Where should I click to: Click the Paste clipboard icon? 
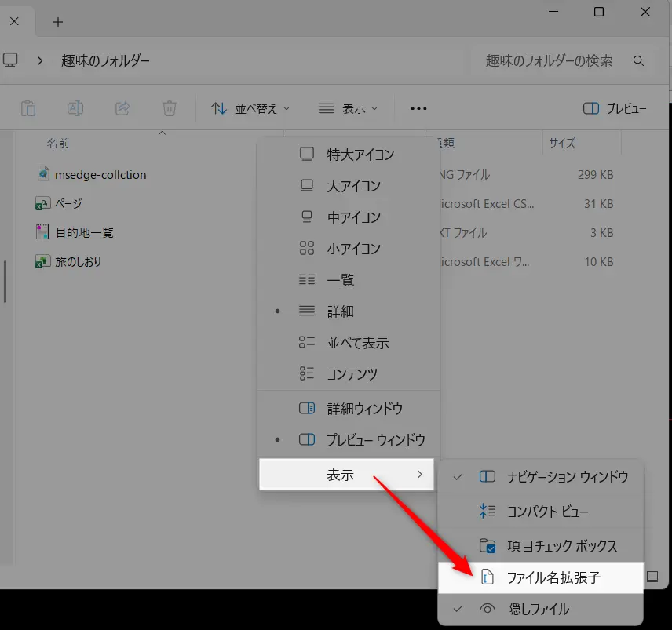28,108
